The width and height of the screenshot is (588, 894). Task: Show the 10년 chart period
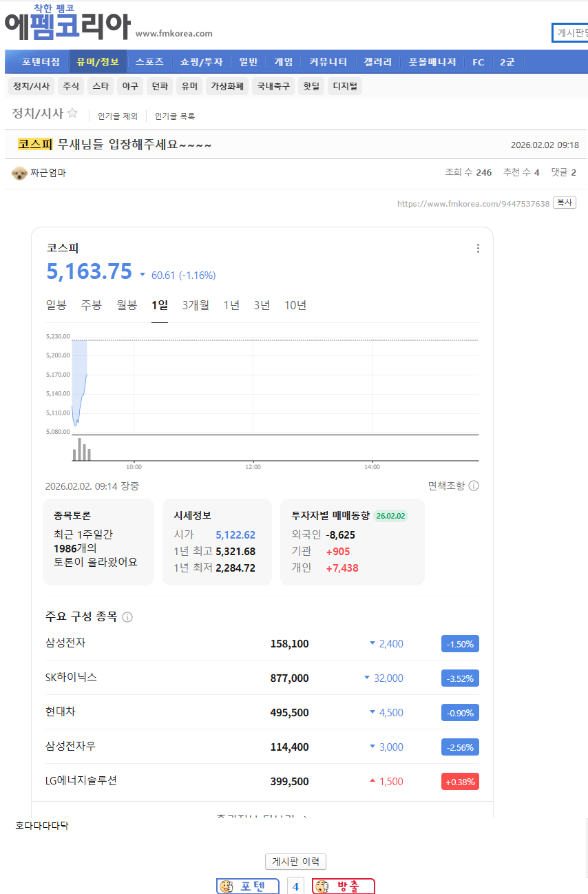tap(295, 305)
